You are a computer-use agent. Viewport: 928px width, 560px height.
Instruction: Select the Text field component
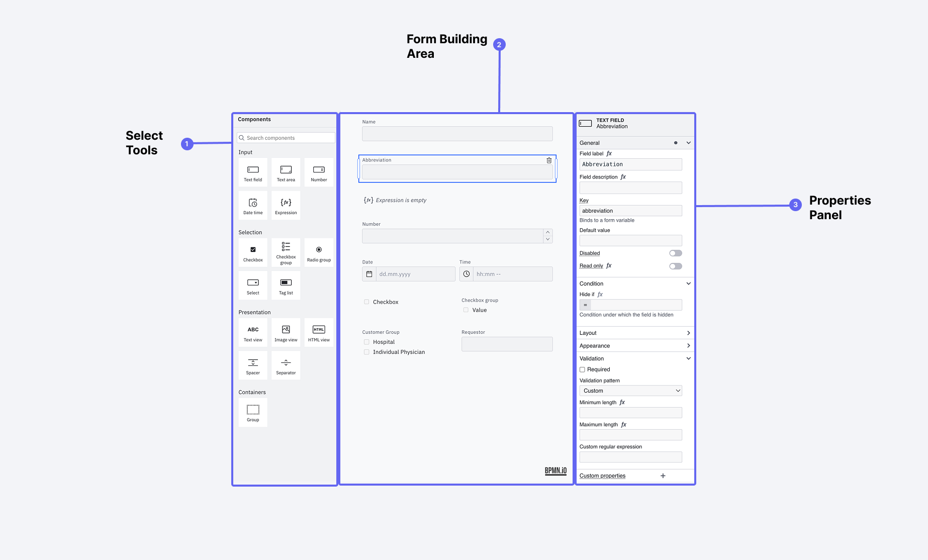[x=252, y=172]
